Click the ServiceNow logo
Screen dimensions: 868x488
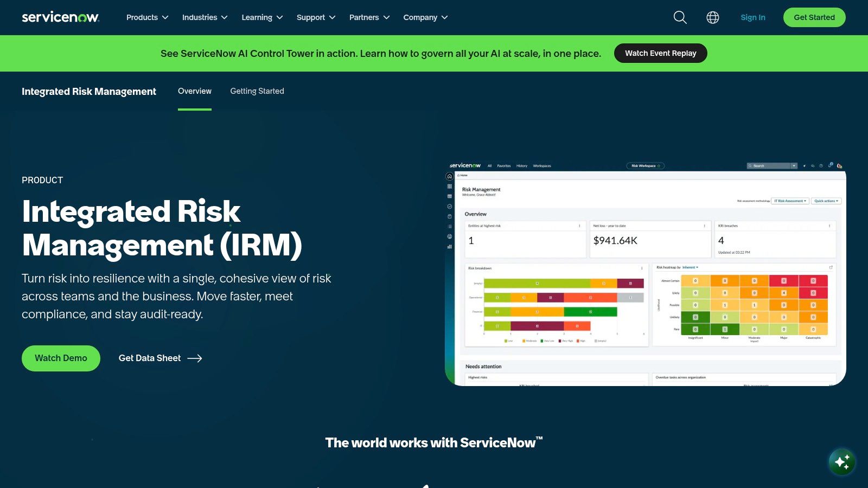[60, 17]
